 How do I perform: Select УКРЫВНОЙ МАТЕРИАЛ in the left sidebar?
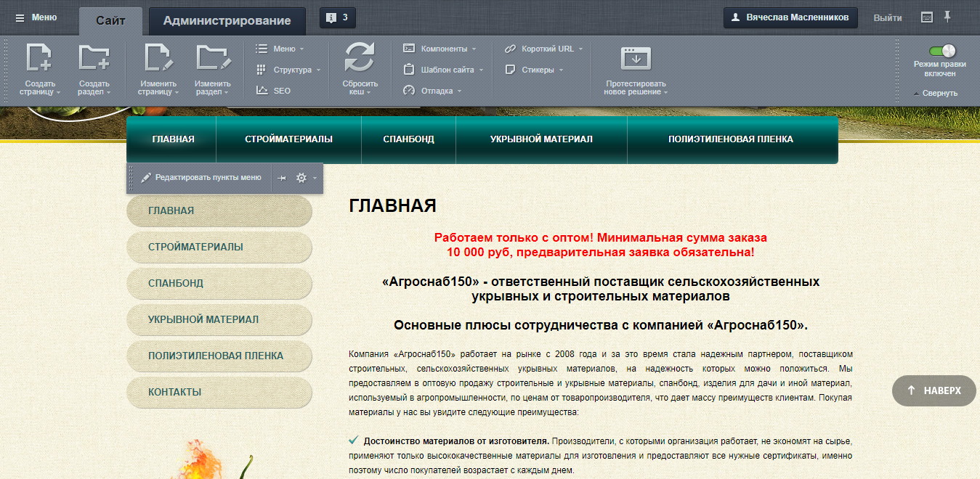(x=219, y=319)
